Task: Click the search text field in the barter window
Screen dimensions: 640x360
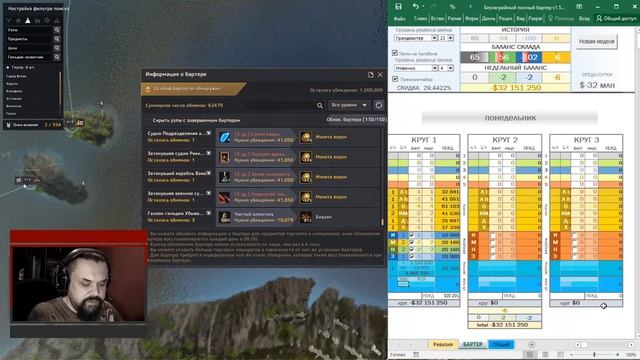Action: (x=281, y=106)
